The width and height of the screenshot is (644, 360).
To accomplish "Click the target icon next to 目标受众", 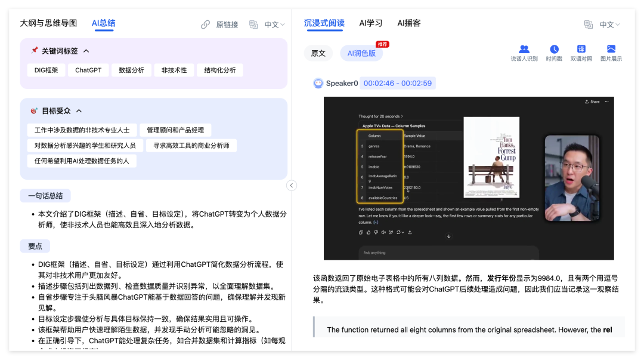I will coord(35,110).
